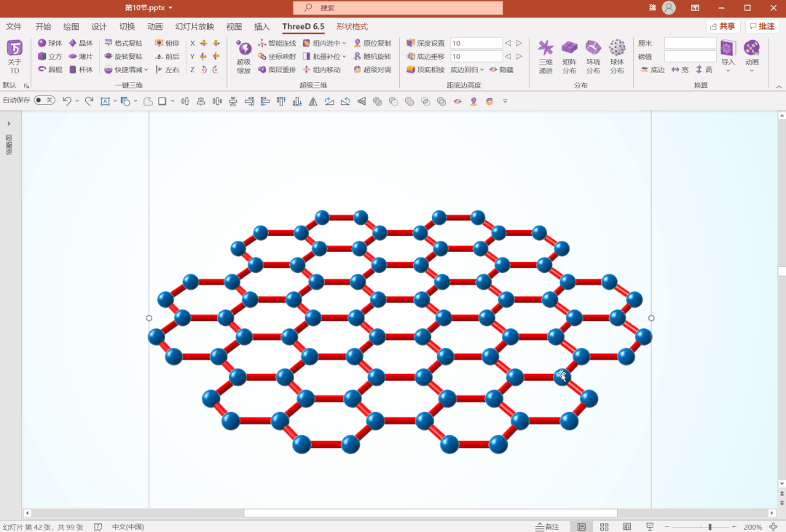Open the 超级缩放 super zoom tool
This screenshot has height=532, width=786.
243,58
